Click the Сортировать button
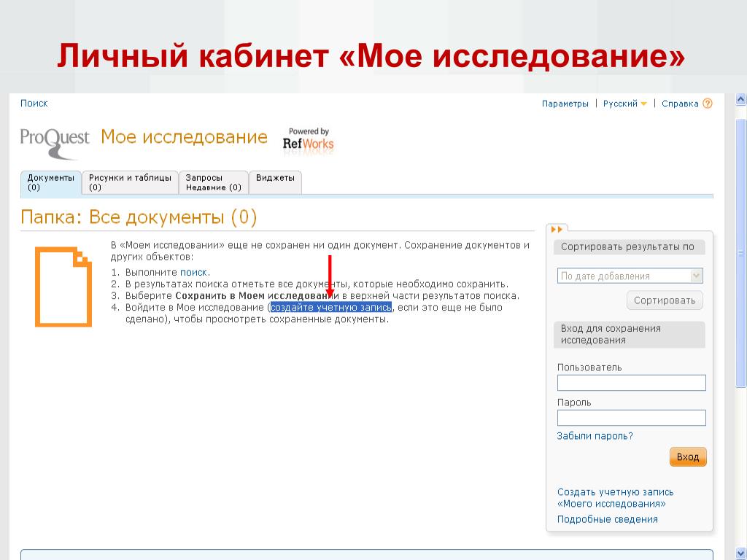Viewport: 747px width, 560px height. click(x=665, y=300)
